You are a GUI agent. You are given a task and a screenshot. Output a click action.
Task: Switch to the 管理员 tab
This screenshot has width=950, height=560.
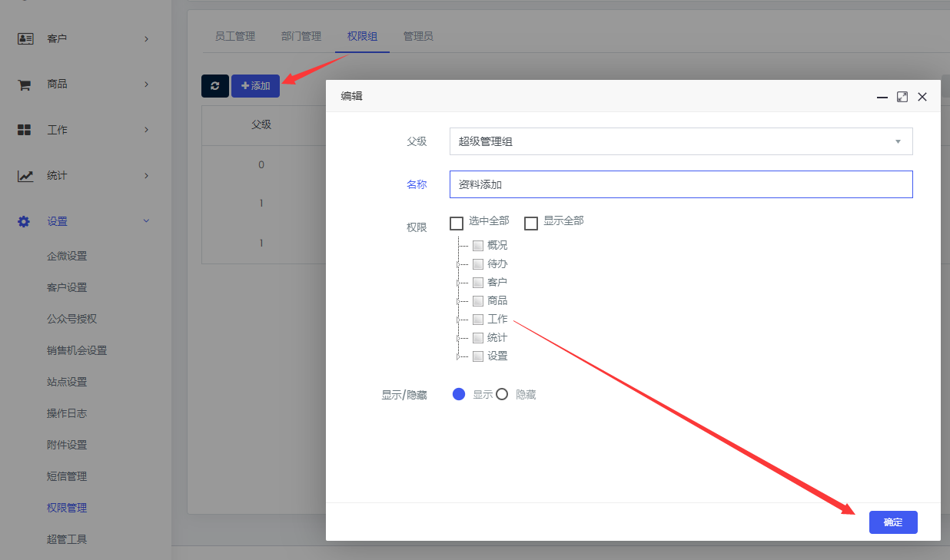point(418,36)
